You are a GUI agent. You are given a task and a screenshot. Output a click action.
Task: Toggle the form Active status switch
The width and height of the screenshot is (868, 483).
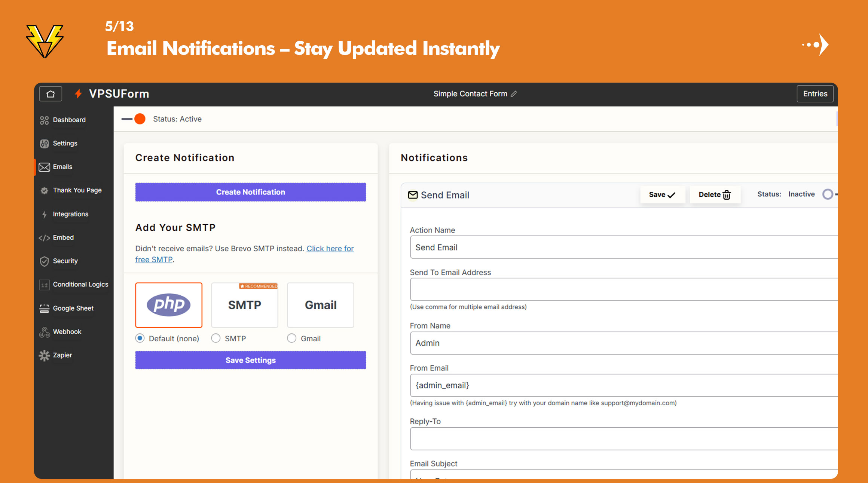click(x=133, y=119)
